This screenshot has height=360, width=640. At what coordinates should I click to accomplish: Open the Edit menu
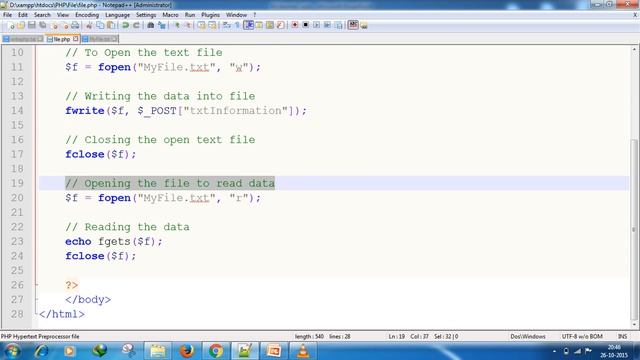coord(23,15)
